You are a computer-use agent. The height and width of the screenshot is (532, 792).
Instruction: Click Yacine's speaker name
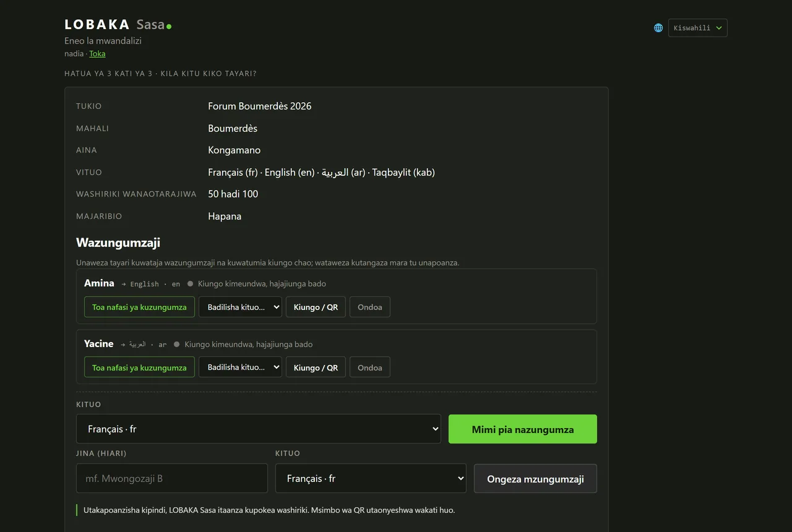99,344
